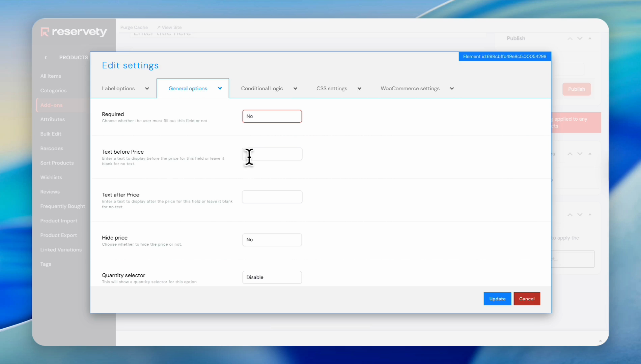This screenshot has height=364, width=641.
Task: Open the Quantity selector dropdown
Action: click(272, 277)
